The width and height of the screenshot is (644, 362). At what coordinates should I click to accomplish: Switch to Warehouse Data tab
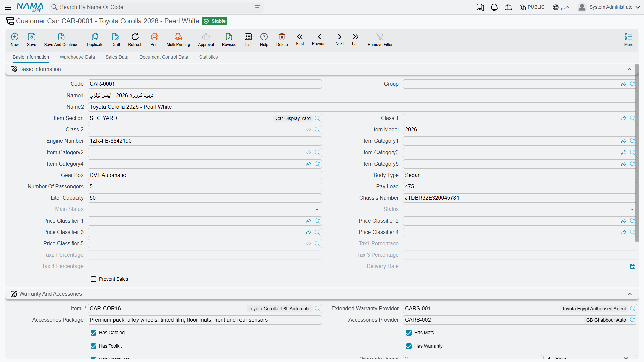pyautogui.click(x=77, y=57)
